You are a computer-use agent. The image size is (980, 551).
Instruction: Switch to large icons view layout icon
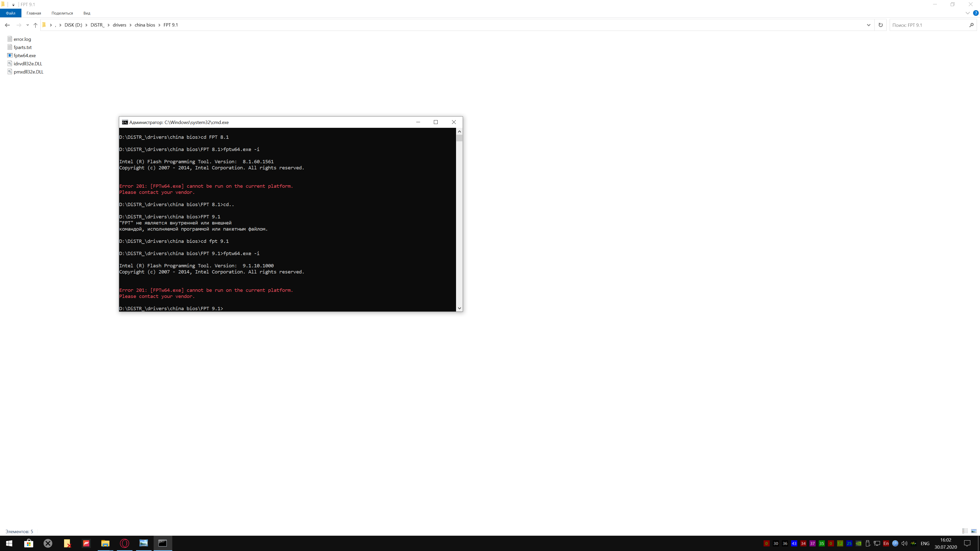click(974, 531)
